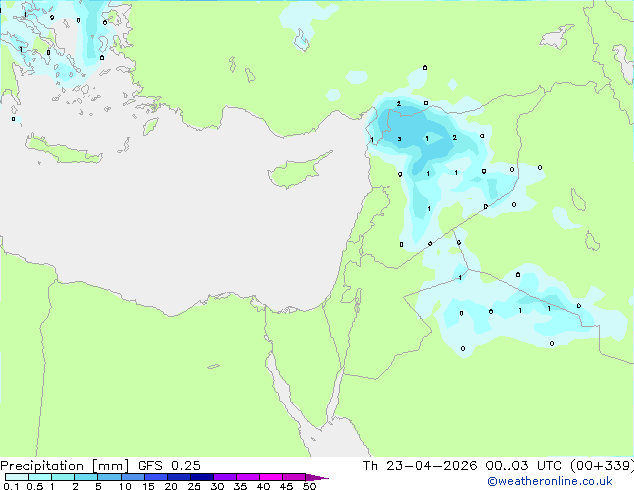Pick the 30–35 mm purple legend swatch
The image size is (634, 490).
(224, 477)
